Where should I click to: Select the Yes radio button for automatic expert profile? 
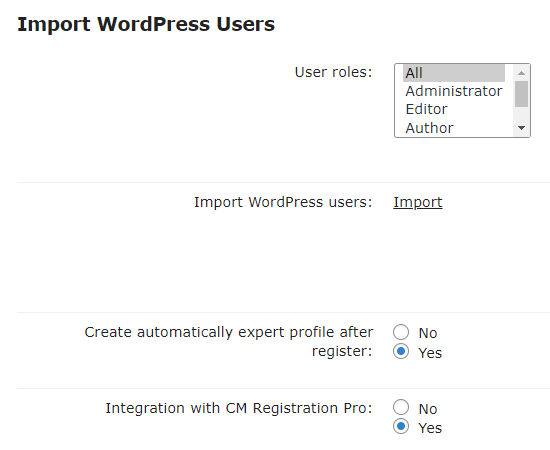pyautogui.click(x=401, y=351)
